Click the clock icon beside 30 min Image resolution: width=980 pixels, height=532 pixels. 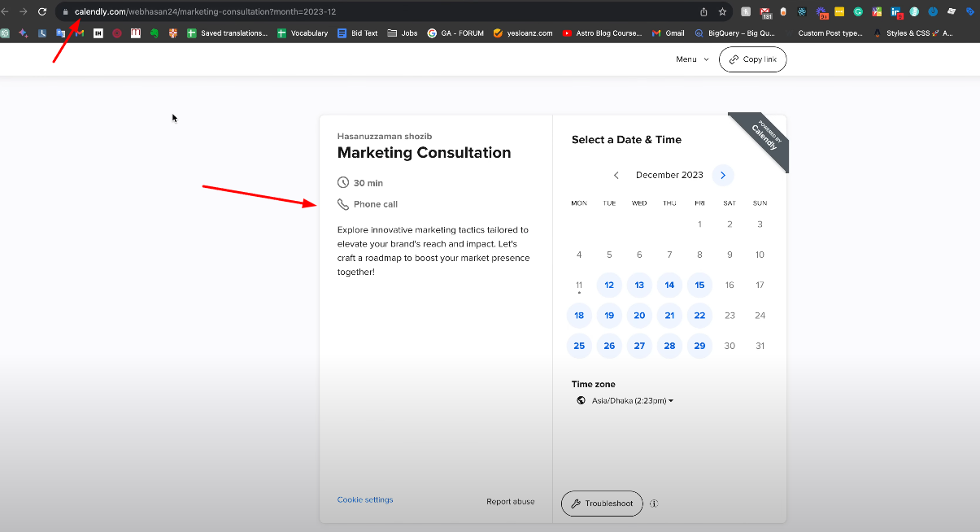point(343,182)
